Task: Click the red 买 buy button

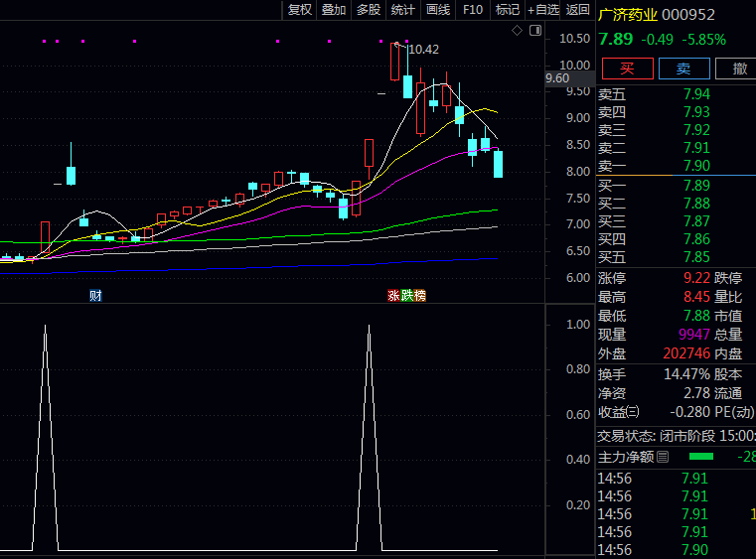Action: (x=627, y=69)
